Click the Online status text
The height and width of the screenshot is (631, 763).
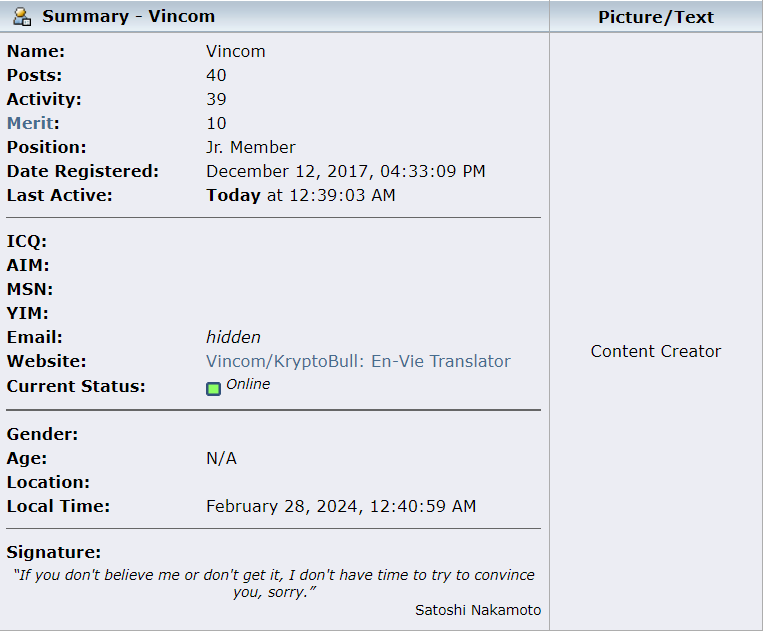click(248, 384)
